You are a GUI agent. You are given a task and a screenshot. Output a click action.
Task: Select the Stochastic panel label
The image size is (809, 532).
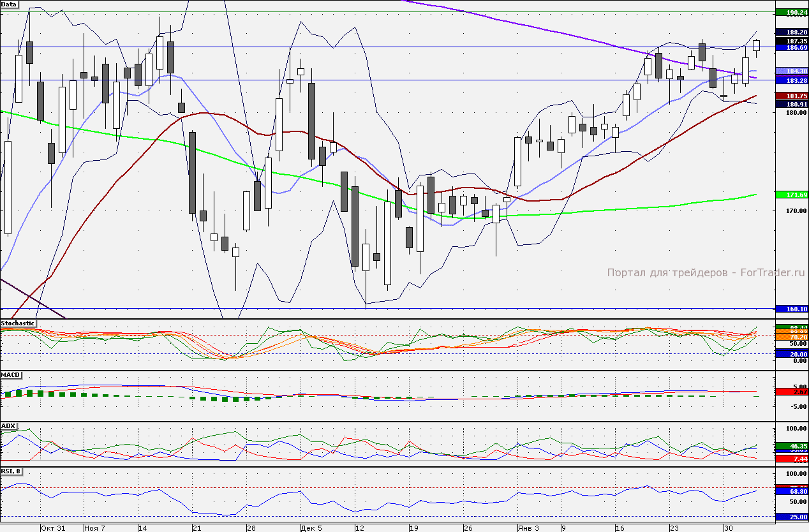(x=18, y=323)
